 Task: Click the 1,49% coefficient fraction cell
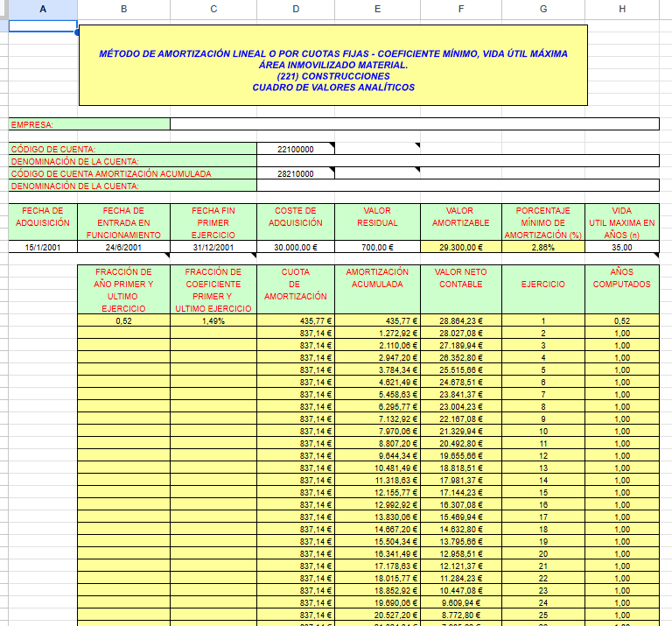tap(213, 321)
